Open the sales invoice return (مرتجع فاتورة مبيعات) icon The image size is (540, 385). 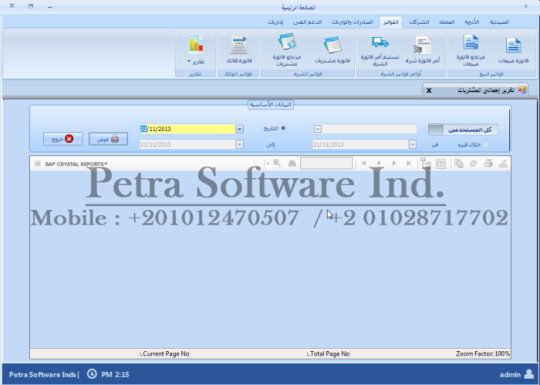470,51
